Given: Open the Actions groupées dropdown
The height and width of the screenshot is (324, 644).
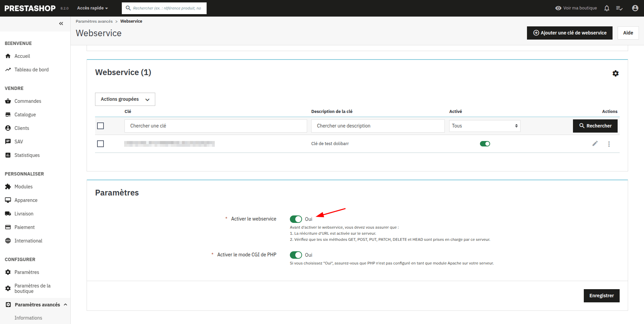Looking at the screenshot, I should click(x=125, y=99).
